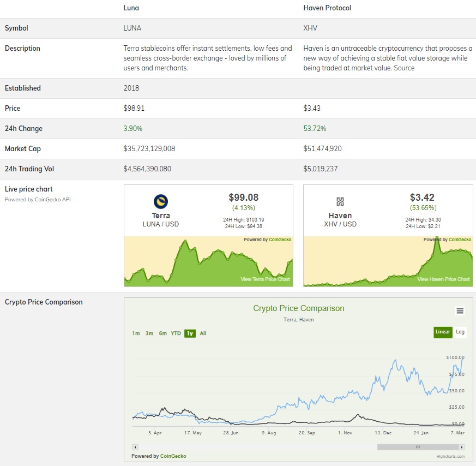476x466 pixels.
Task: Click the XHV symbol cell
Action: click(x=310, y=28)
